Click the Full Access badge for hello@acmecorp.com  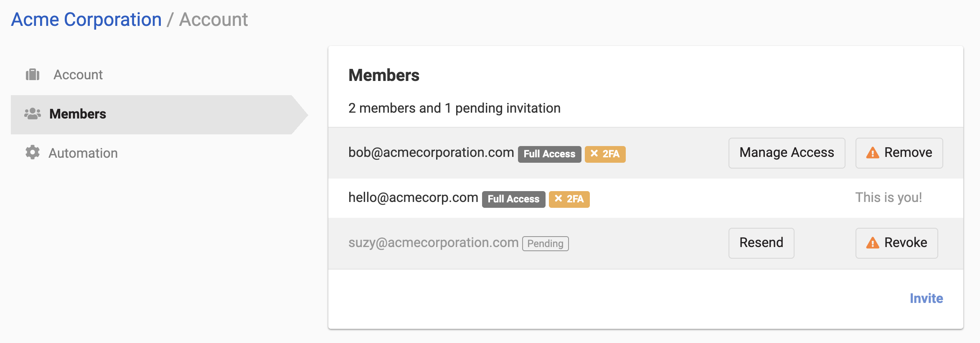pos(513,199)
